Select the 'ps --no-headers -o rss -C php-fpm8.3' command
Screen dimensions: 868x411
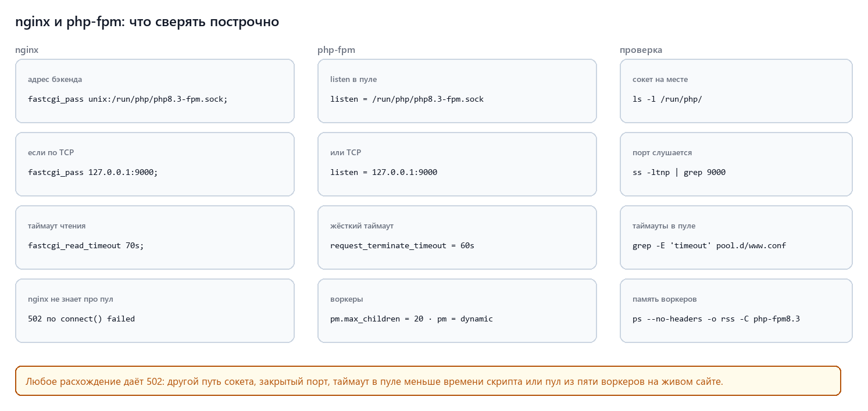pyautogui.click(x=716, y=319)
